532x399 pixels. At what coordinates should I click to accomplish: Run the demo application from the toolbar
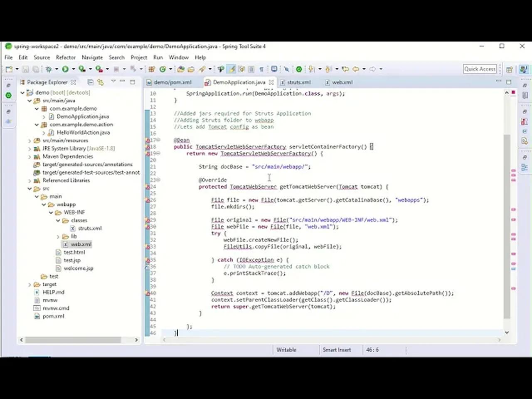click(x=65, y=69)
